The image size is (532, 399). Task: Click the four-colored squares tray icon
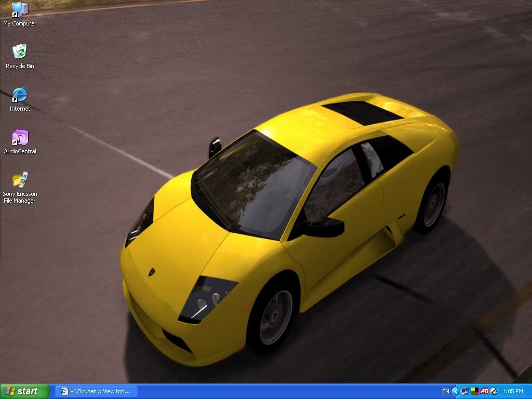coord(474,391)
